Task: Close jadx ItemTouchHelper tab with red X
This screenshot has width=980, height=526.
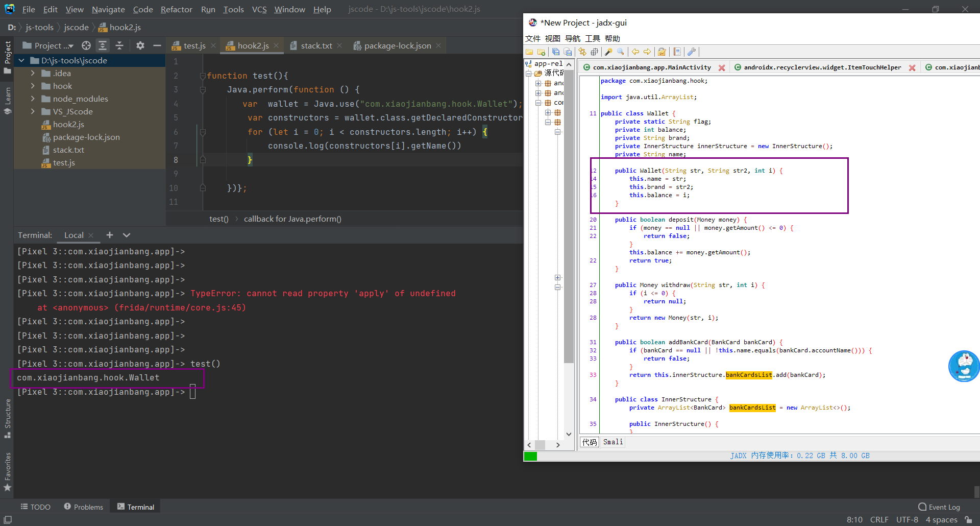Action: coord(912,67)
